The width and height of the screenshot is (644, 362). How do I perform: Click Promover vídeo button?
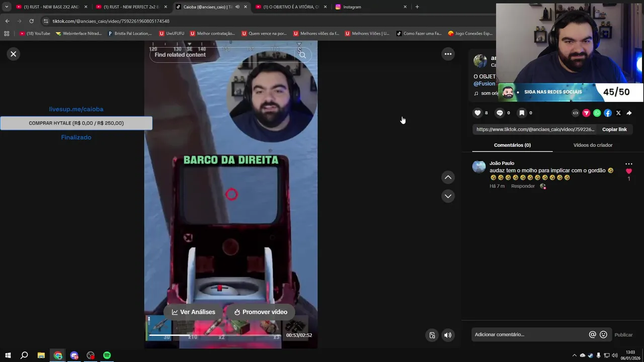pyautogui.click(x=261, y=312)
